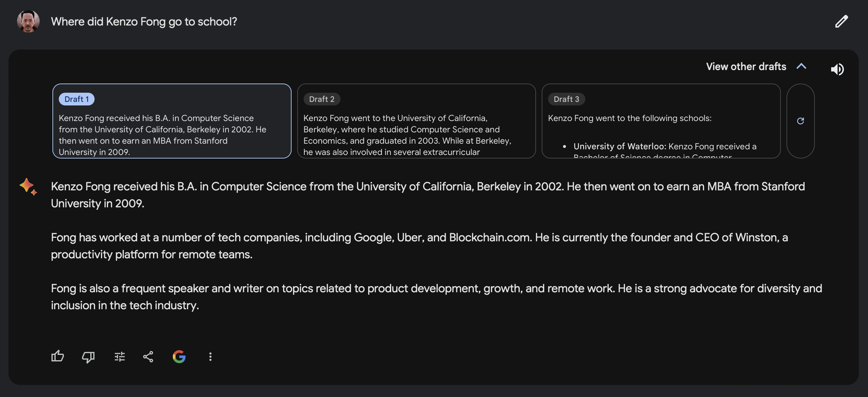Listen to the response via speaker icon
The image size is (868, 397).
click(837, 69)
